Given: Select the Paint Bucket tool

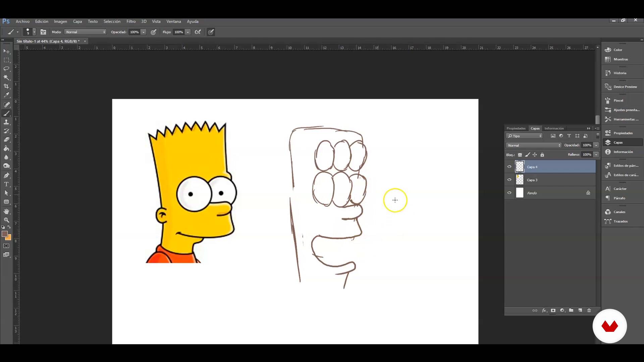Looking at the screenshot, I should pos(6,148).
